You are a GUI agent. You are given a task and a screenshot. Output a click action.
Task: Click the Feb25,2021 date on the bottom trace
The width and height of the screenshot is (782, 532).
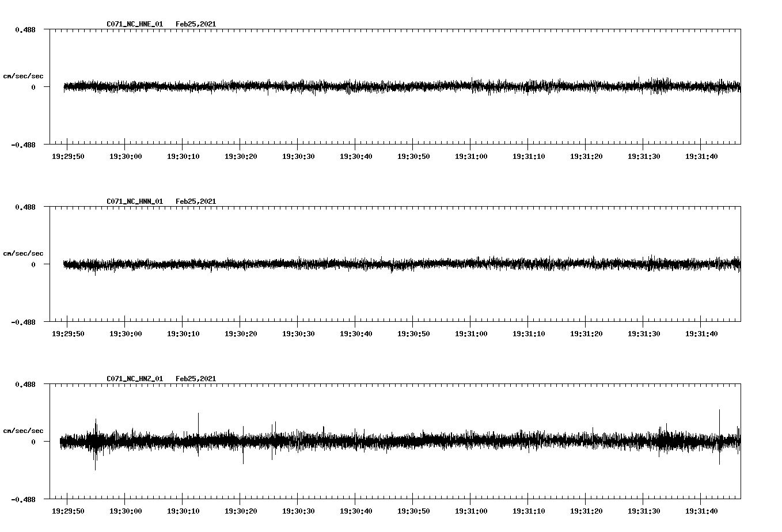pyautogui.click(x=196, y=378)
